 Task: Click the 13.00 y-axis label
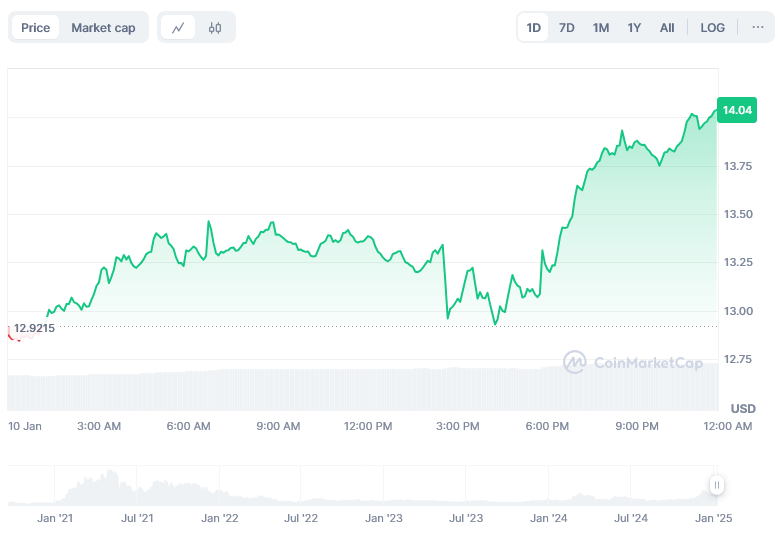pyautogui.click(x=738, y=311)
